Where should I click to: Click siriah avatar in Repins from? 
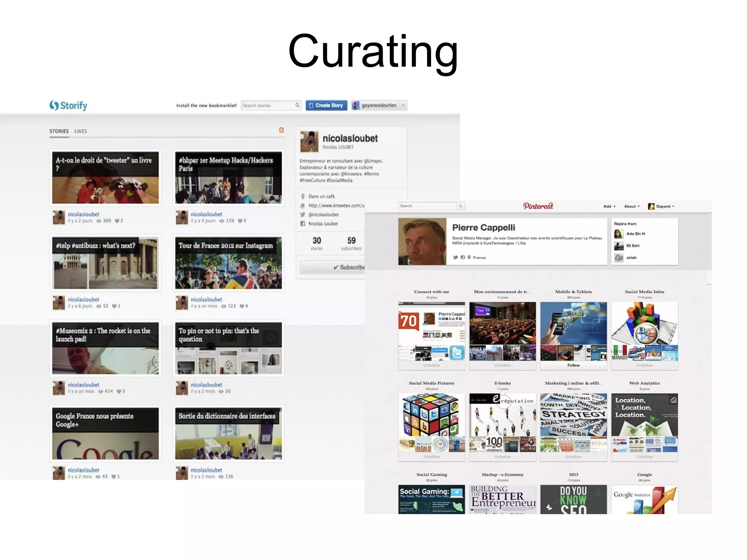click(x=619, y=258)
